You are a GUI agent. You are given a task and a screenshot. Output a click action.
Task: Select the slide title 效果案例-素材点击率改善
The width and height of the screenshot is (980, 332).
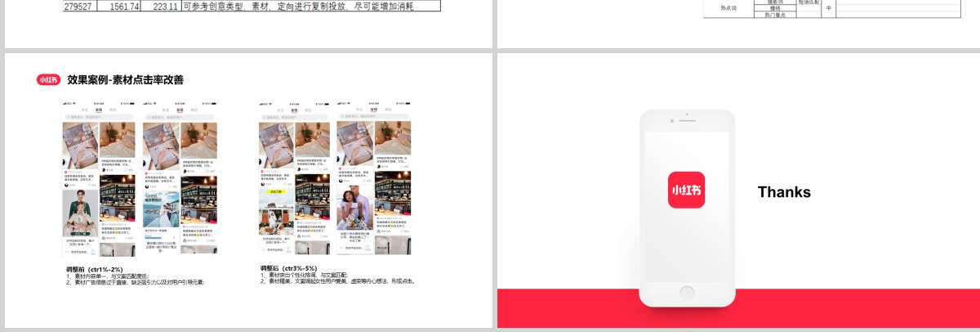[x=126, y=80]
